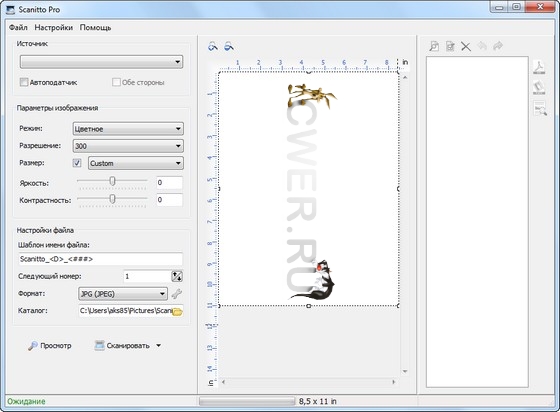Toggle the Обе стороны checkbox
Image resolution: width=560 pixels, height=412 pixels.
click(x=116, y=82)
